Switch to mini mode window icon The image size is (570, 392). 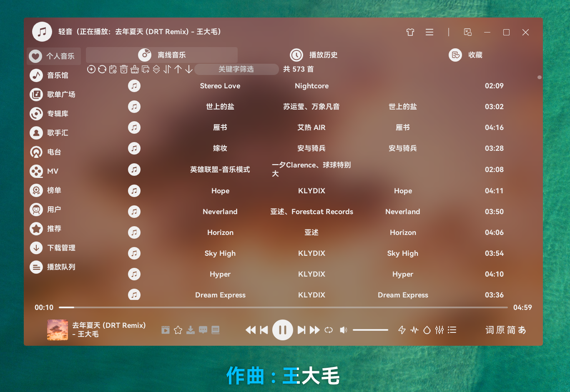(468, 32)
